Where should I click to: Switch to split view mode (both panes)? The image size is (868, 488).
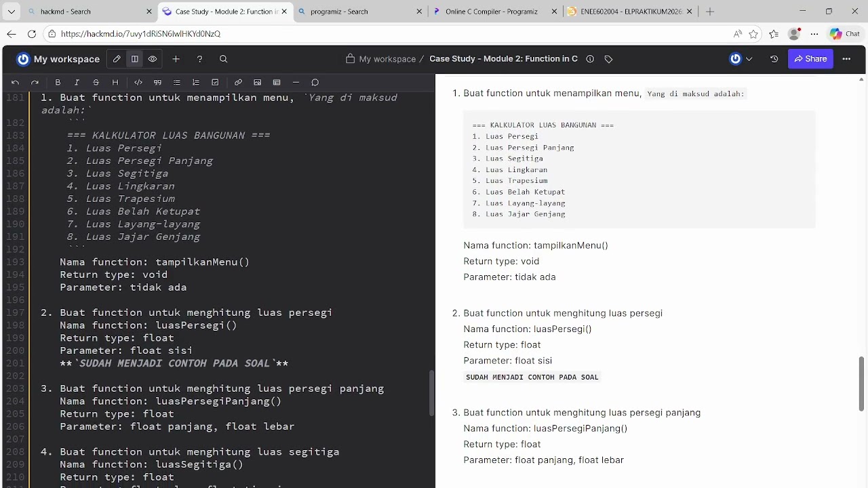[x=135, y=59]
